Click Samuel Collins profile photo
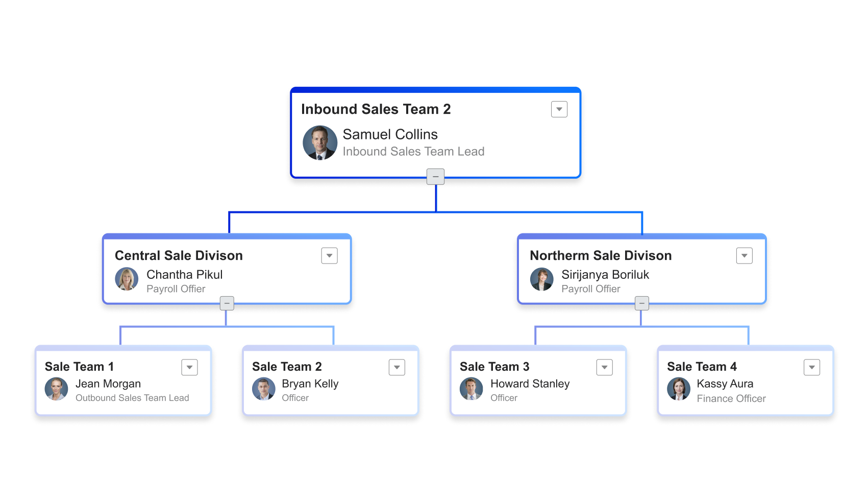Viewport: 868px width, 503px height. 320,142
